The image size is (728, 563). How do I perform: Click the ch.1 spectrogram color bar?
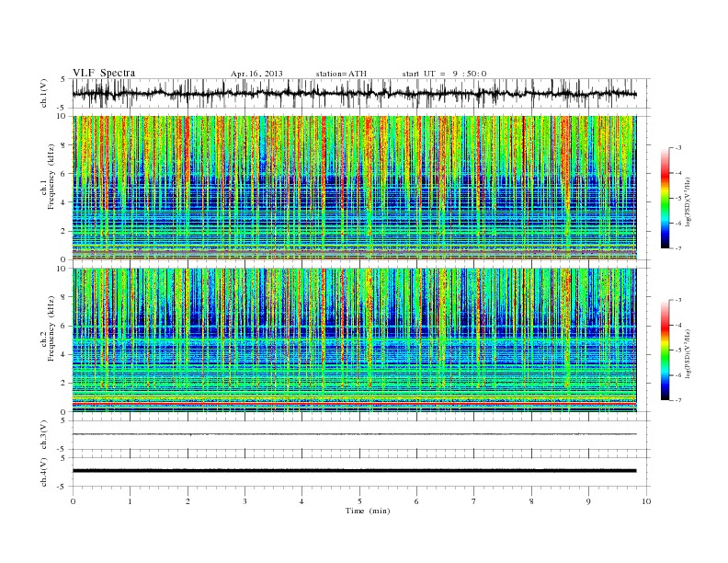pyautogui.click(x=665, y=198)
